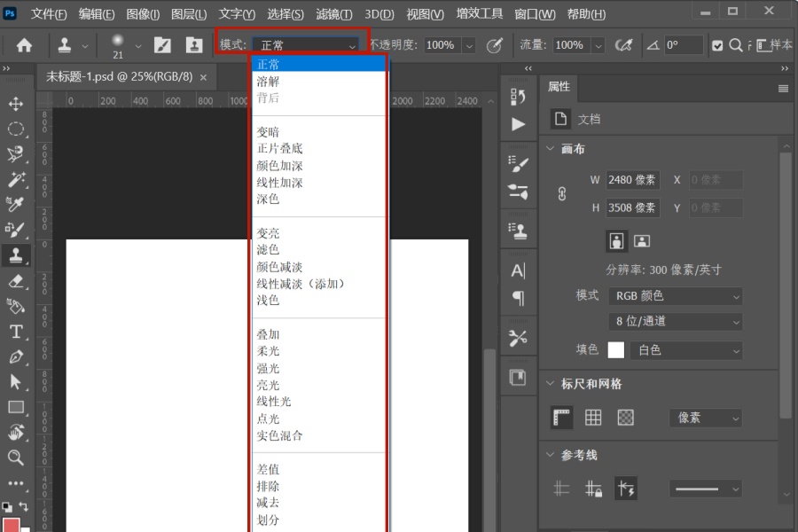Select the Hand tool
This screenshot has height=532, width=798.
[16, 433]
